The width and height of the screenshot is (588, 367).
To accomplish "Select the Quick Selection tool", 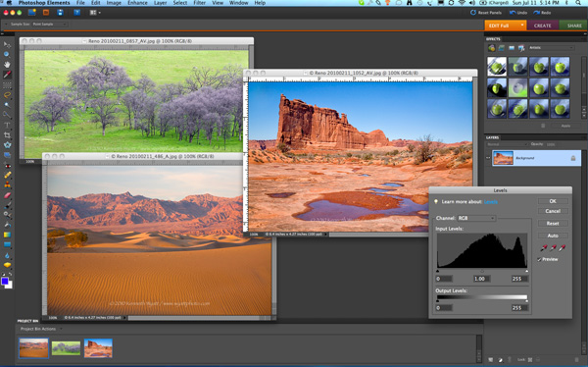I will [7, 115].
